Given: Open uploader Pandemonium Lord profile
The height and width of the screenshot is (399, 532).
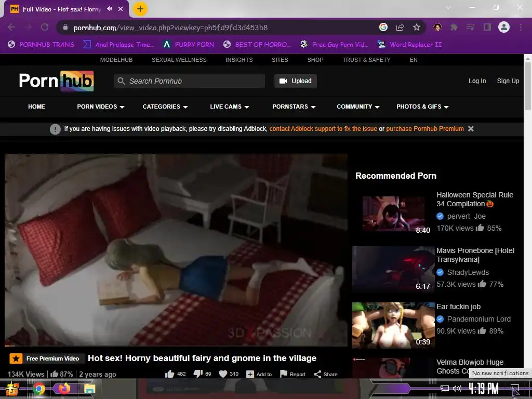Looking at the screenshot, I should pos(478,319).
